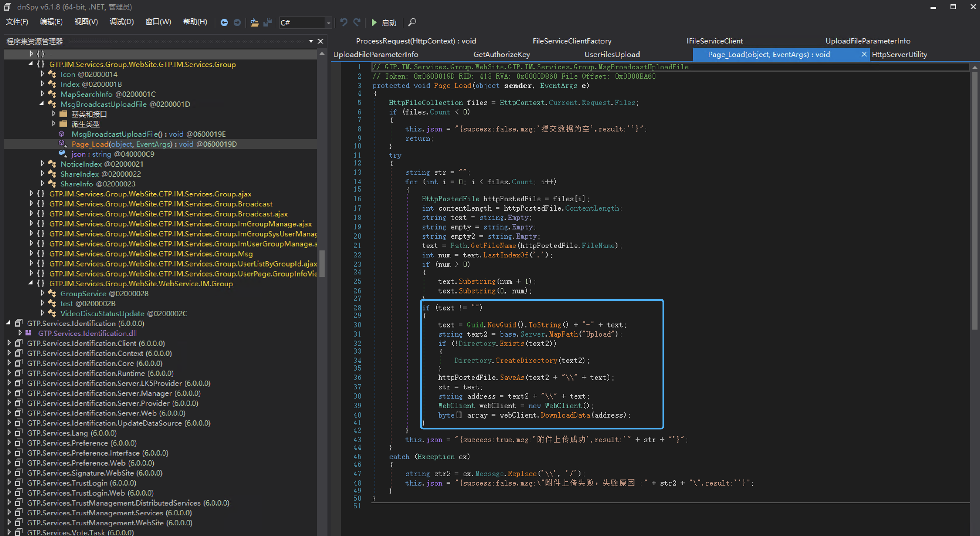980x536 pixels.
Task: Collapse the GTP.IM.Services.Group namespace node
Action: point(31,64)
